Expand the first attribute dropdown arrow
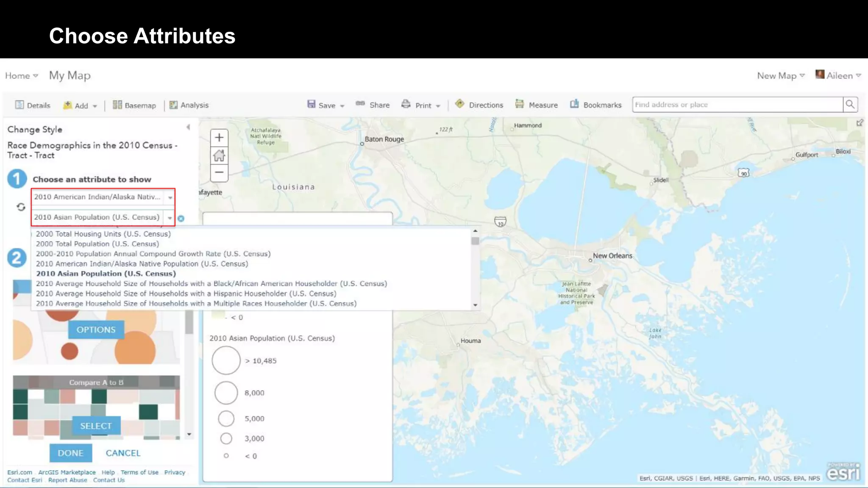 (170, 197)
